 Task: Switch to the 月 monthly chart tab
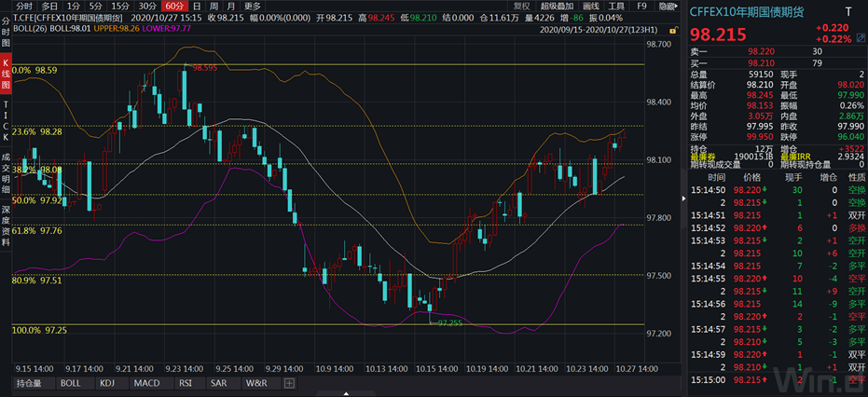(231, 7)
